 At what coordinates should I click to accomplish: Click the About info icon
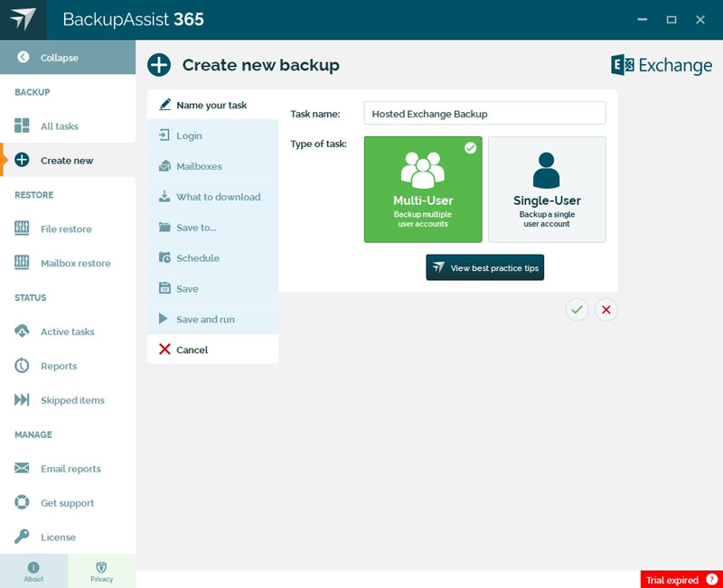click(33, 567)
